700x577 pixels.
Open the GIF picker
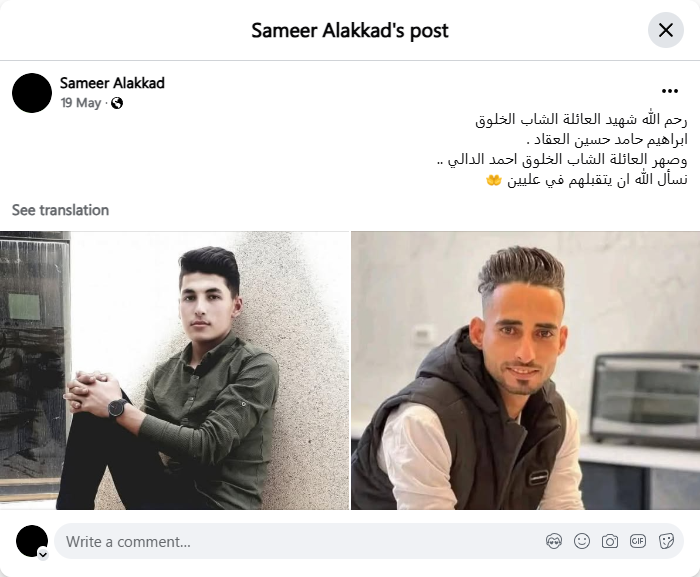tap(638, 541)
